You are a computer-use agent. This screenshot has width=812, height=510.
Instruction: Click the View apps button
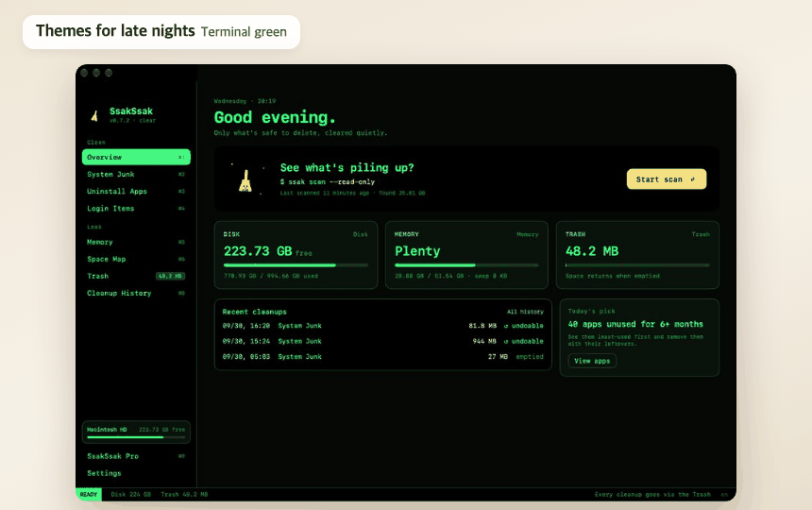(x=592, y=361)
